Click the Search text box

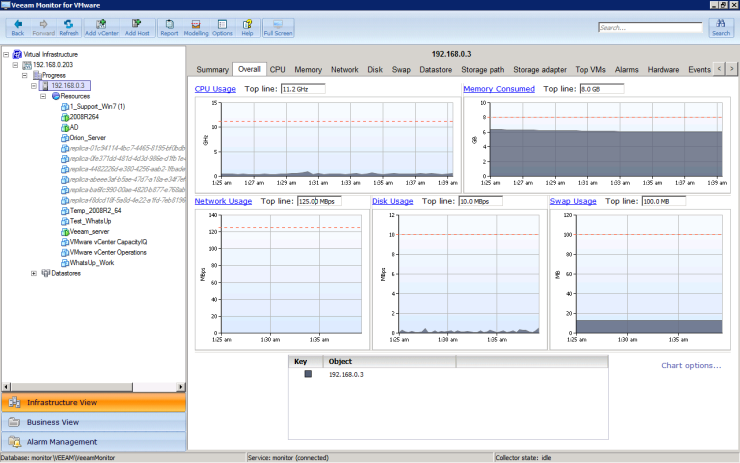tap(650, 27)
